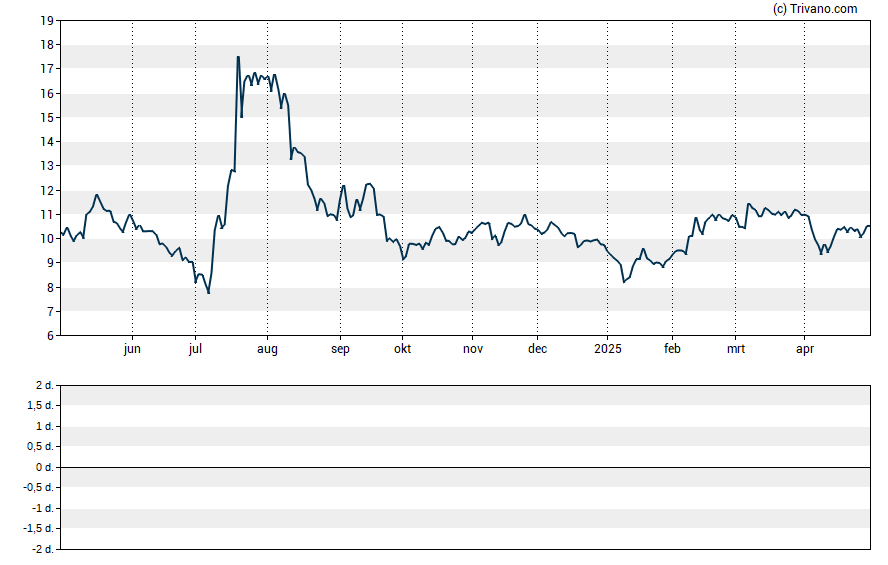This screenshot has height=565, width=888.
Task: Click the '12' price axis label
Action: [x=47, y=191]
